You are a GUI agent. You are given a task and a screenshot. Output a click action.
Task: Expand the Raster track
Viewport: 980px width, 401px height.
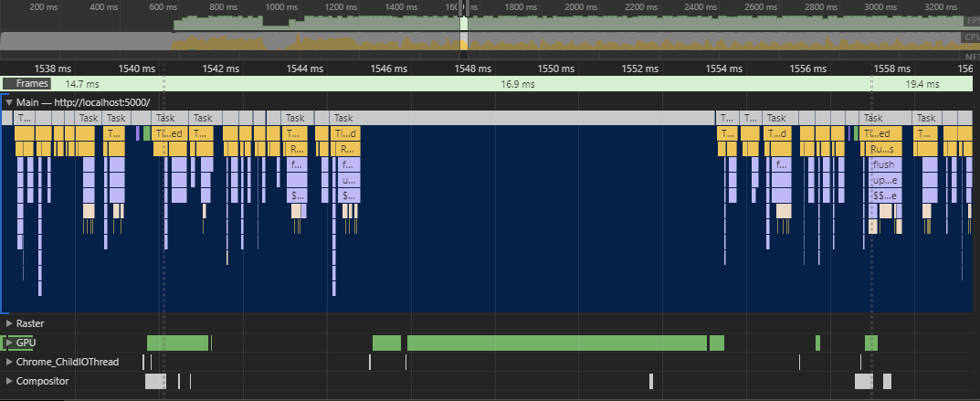[x=9, y=323]
